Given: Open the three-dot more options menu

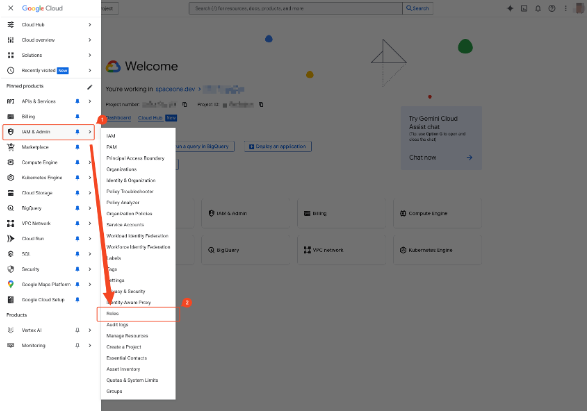Looking at the screenshot, I should click(x=566, y=8).
